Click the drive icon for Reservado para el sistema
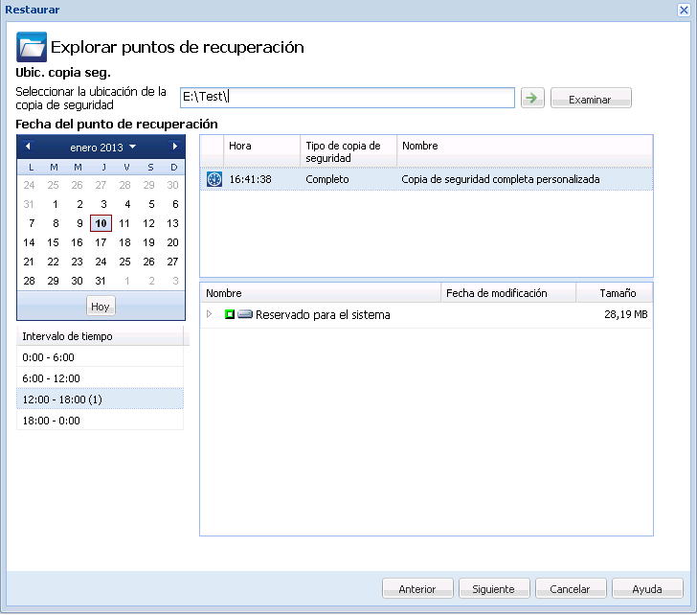Image resolution: width=697 pixels, height=616 pixels. click(245, 314)
